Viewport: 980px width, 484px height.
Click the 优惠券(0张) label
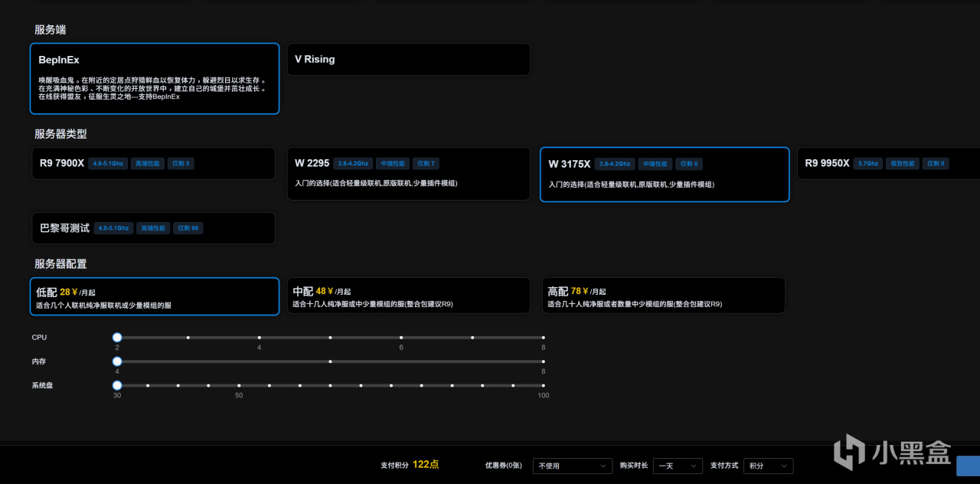(x=503, y=465)
